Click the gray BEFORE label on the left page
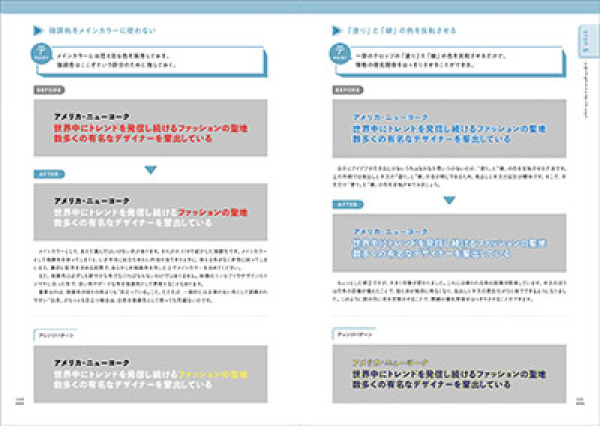This screenshot has height=426, width=600. (49, 90)
